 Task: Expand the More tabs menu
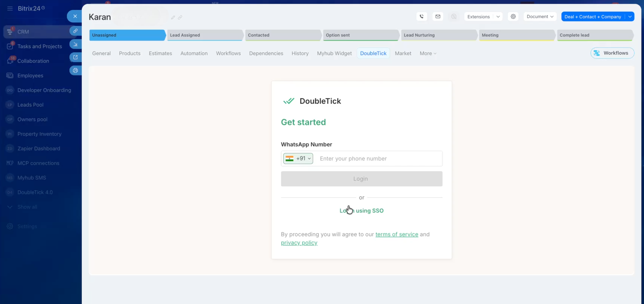(x=428, y=54)
